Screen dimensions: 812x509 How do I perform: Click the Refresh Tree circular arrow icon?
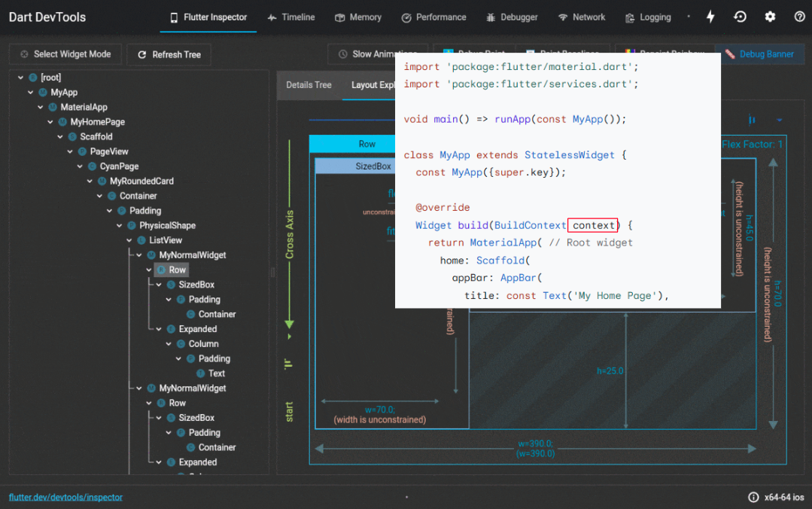(142, 54)
